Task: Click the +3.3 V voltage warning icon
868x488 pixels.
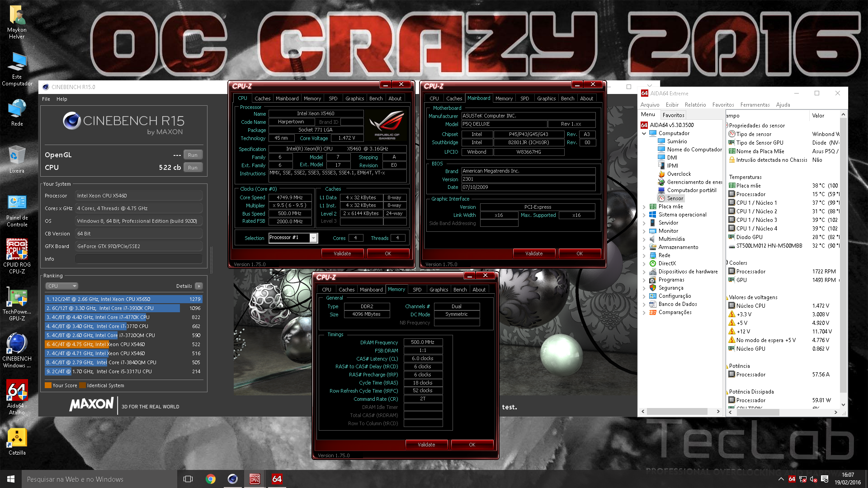Action: tap(731, 314)
